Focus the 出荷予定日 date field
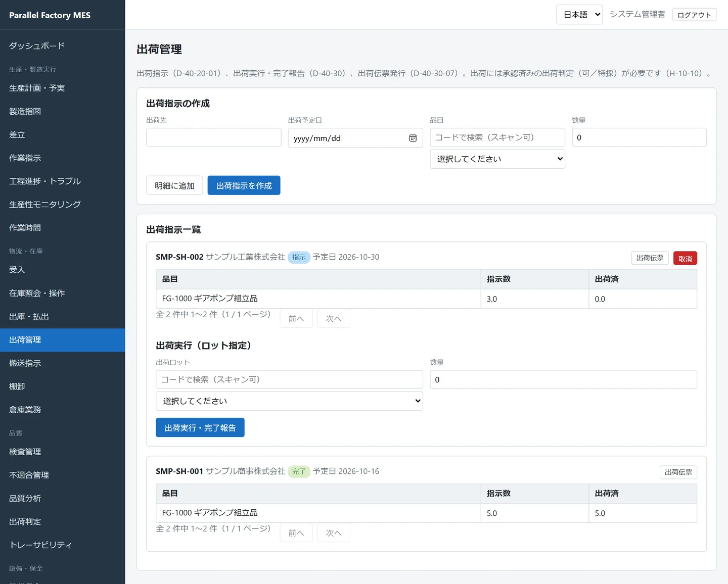Viewport: 728px width, 584px height. tap(355, 138)
